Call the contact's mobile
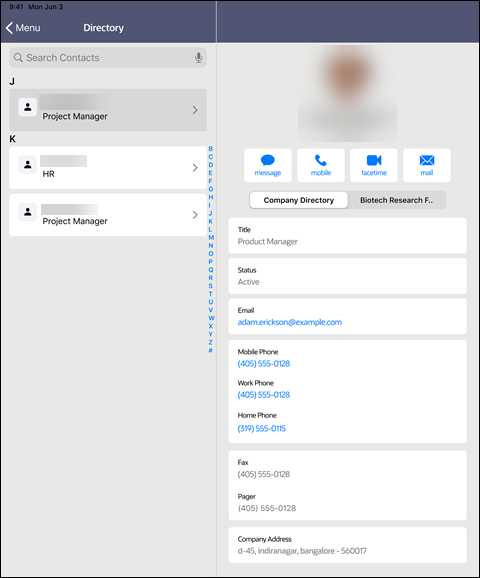480x578 pixels. click(321, 165)
